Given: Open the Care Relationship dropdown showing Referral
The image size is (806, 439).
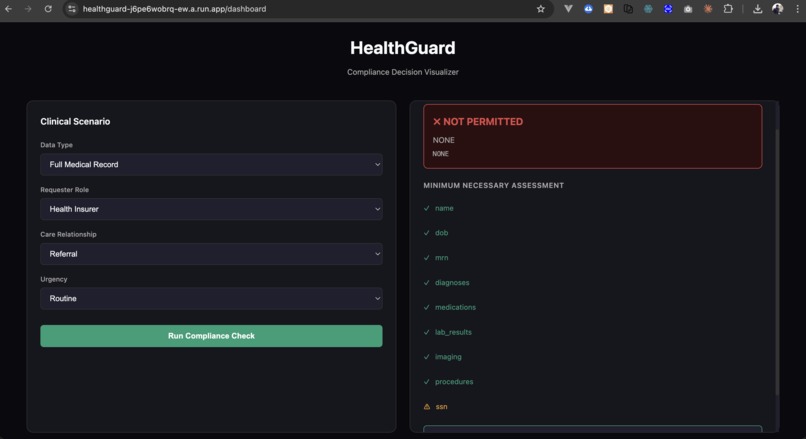Looking at the screenshot, I should [x=211, y=254].
